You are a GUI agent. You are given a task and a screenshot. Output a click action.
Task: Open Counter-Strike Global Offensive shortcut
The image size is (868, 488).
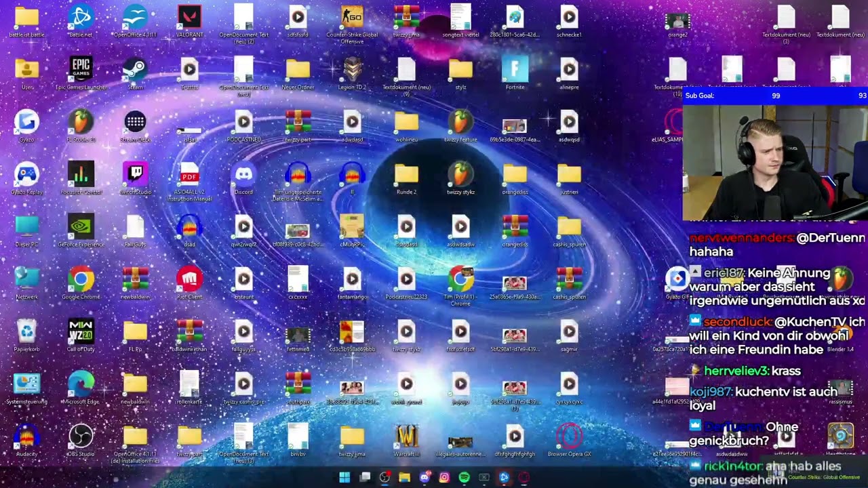pyautogui.click(x=352, y=24)
